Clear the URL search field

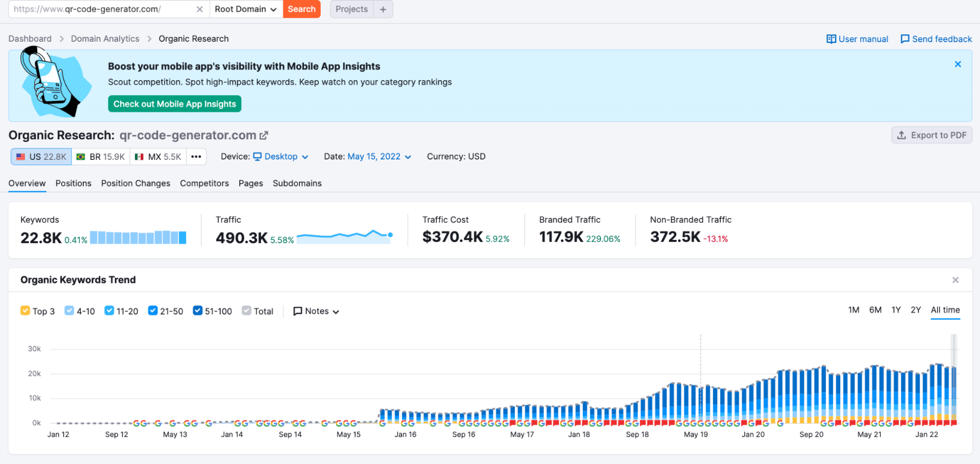[x=200, y=9]
